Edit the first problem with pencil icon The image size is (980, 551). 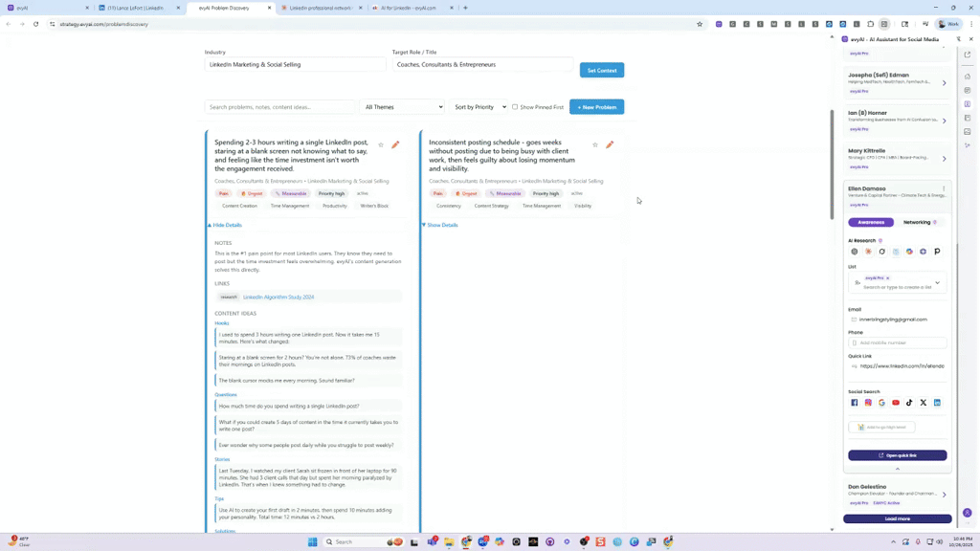pyautogui.click(x=395, y=145)
